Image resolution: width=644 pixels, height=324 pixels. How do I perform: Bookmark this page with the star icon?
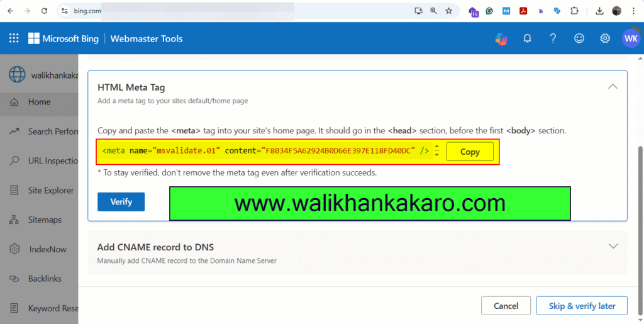[449, 11]
